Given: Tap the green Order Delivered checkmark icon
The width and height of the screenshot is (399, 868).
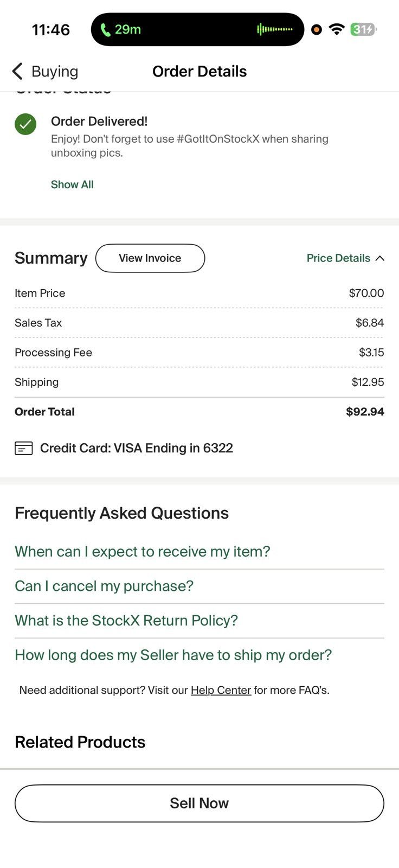Looking at the screenshot, I should pos(25,124).
